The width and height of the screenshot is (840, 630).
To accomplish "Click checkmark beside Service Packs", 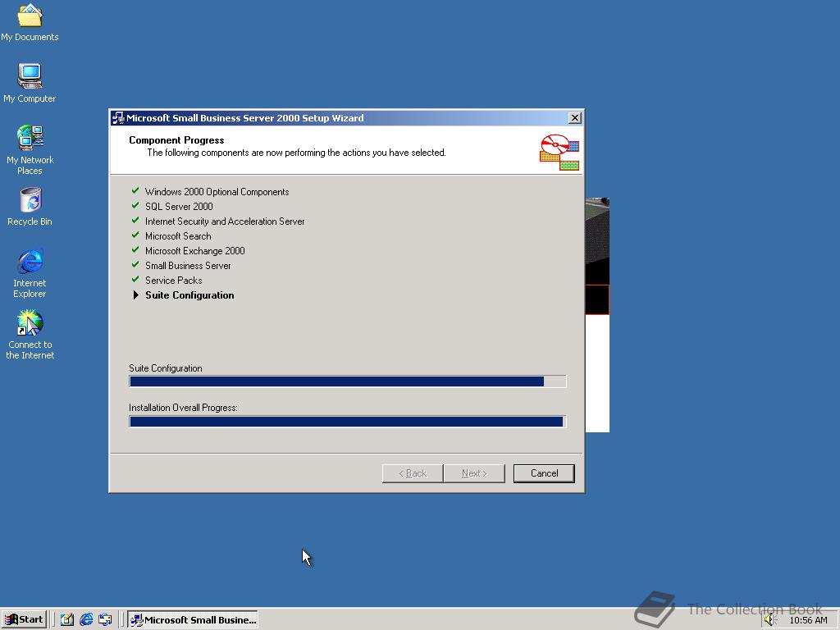I will pos(135,280).
